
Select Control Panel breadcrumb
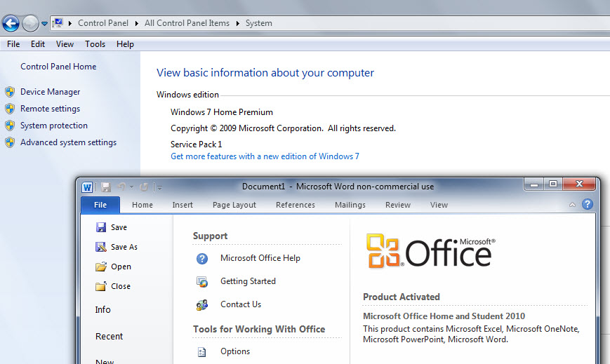[x=103, y=23]
